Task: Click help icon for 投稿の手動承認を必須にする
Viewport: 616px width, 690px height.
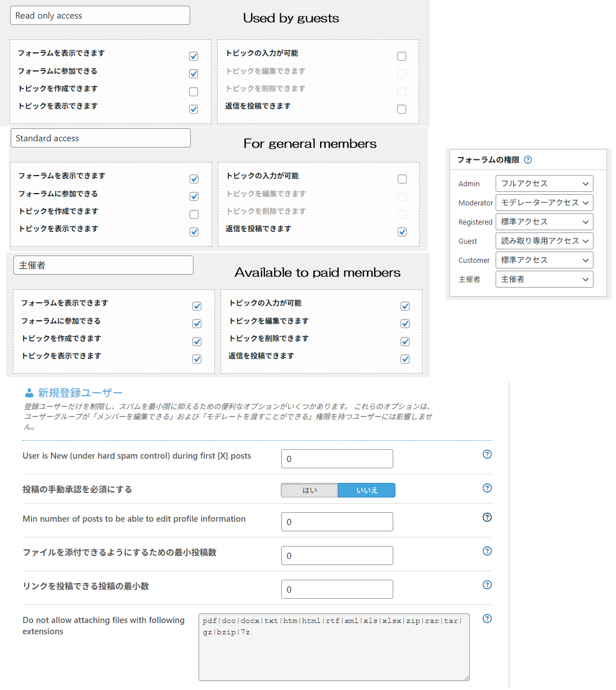Action: 487,488
